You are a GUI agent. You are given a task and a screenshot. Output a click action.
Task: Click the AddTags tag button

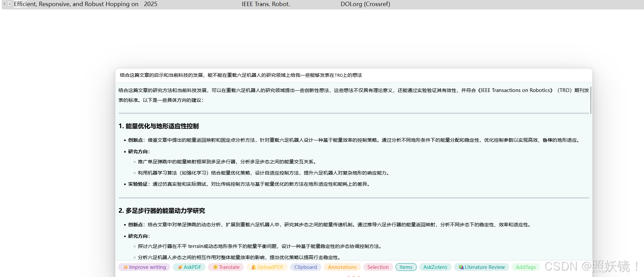coord(526,267)
